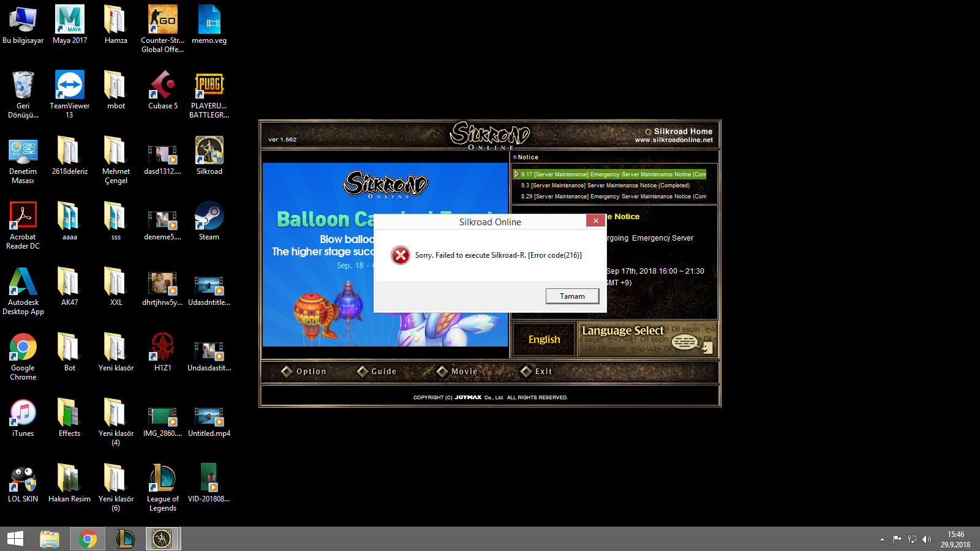The height and width of the screenshot is (551, 980).
Task: Launch Steam desktop shortcut
Action: click(209, 221)
